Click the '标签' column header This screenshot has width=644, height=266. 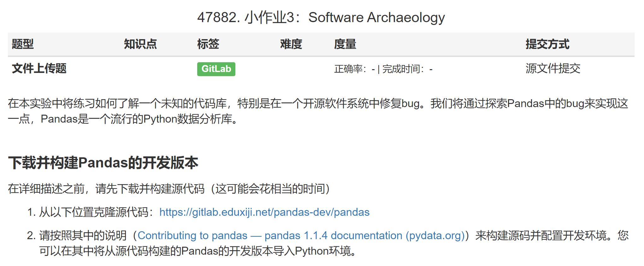point(208,44)
